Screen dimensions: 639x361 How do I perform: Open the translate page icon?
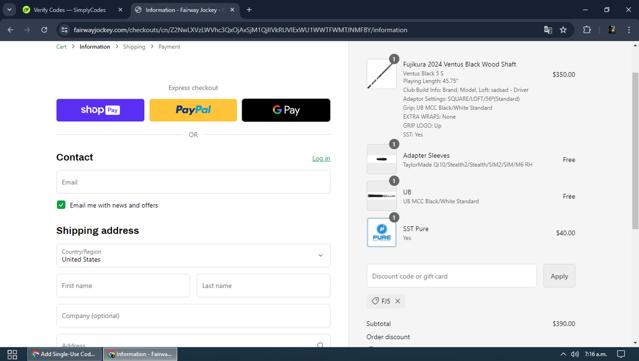548,30
